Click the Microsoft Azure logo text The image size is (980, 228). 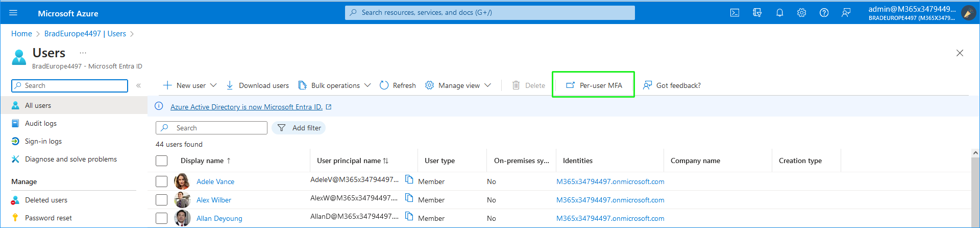[x=68, y=13]
